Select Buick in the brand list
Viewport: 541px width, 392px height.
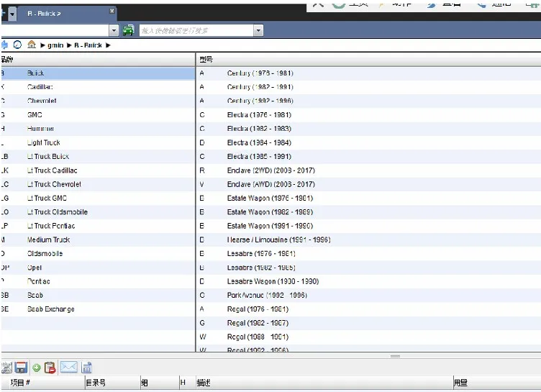pos(98,73)
